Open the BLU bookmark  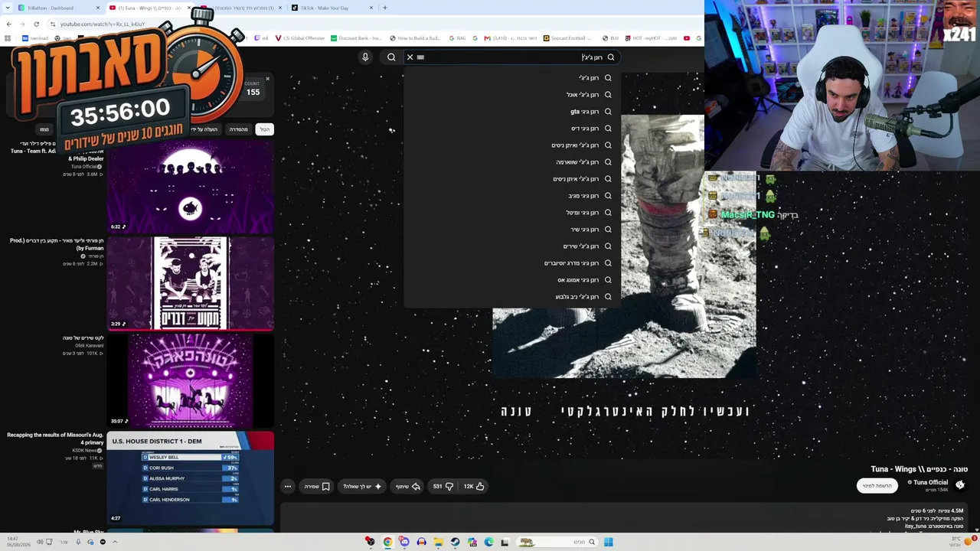pyautogui.click(x=610, y=38)
